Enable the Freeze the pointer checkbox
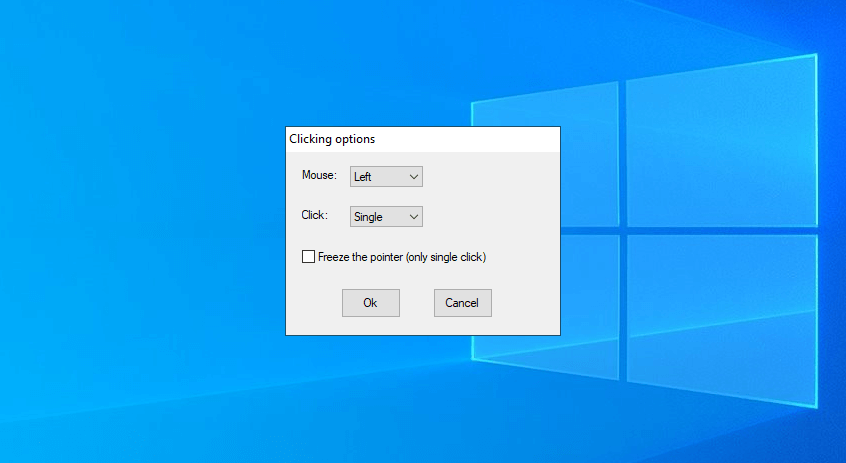Screen dimensions: 846x463 click(x=308, y=257)
